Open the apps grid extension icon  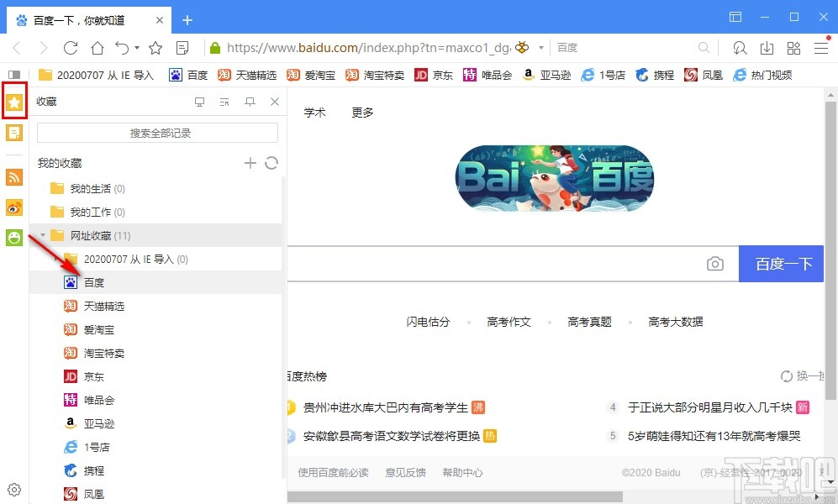[793, 48]
